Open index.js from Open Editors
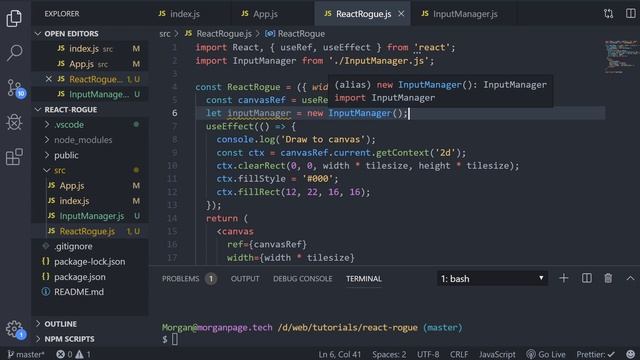 [90, 49]
